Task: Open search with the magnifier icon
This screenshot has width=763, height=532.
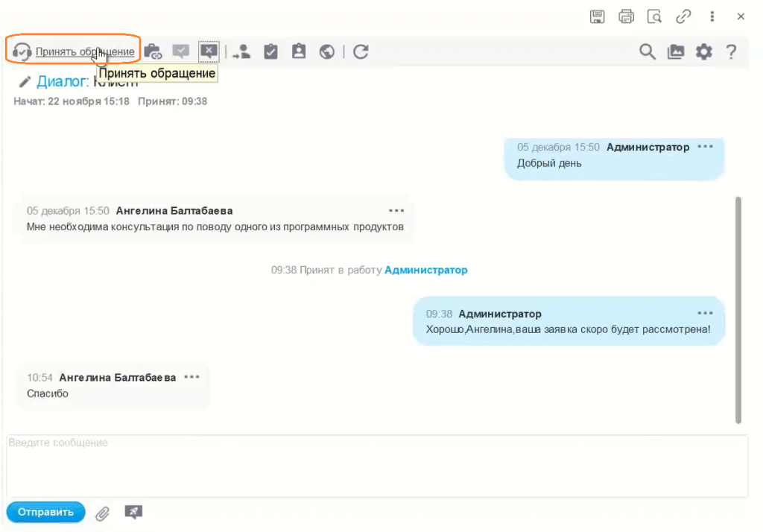Action: tap(648, 51)
